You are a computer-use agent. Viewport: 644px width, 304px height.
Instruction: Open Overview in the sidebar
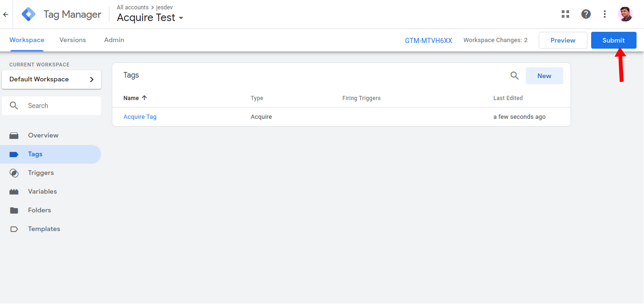click(43, 136)
